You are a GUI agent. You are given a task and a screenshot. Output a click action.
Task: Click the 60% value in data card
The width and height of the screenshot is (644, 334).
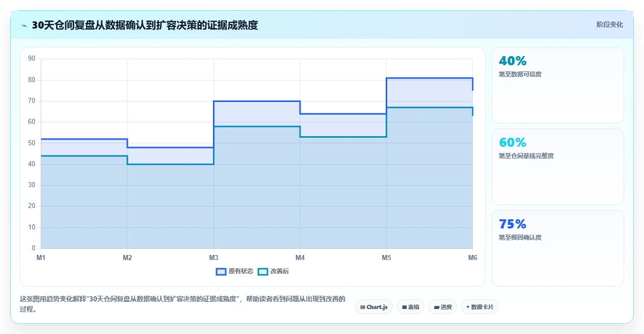pos(513,142)
